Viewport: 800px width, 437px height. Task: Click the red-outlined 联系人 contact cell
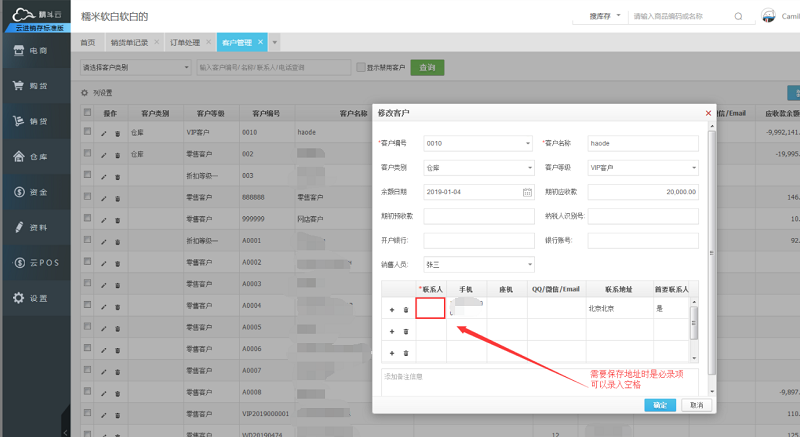click(430, 309)
